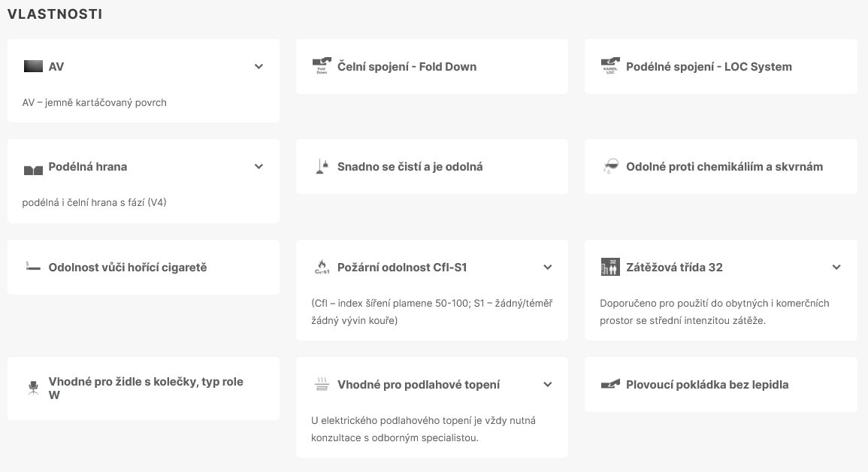Click the office chair castor icon

[33, 388]
